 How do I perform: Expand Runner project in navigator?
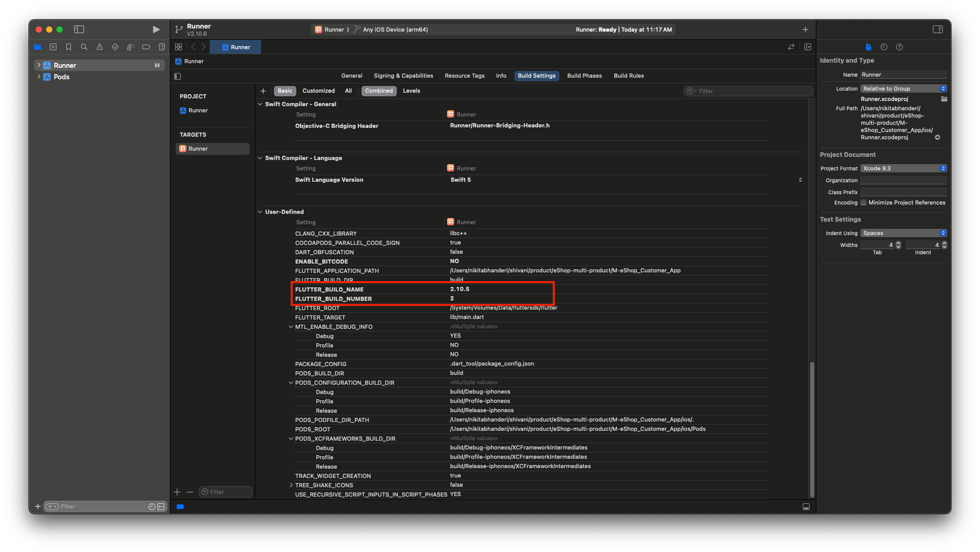(39, 65)
